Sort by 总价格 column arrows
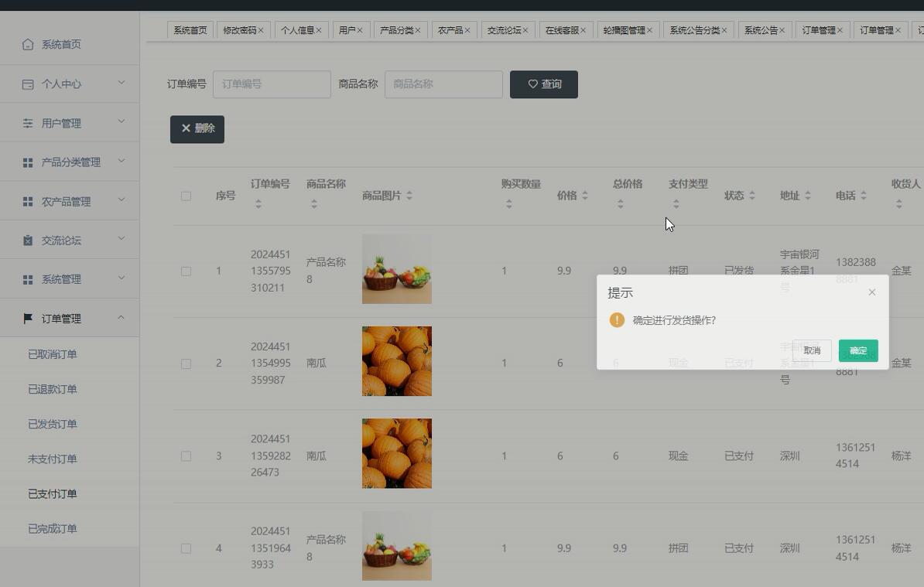This screenshot has width=924, height=587. click(620, 203)
